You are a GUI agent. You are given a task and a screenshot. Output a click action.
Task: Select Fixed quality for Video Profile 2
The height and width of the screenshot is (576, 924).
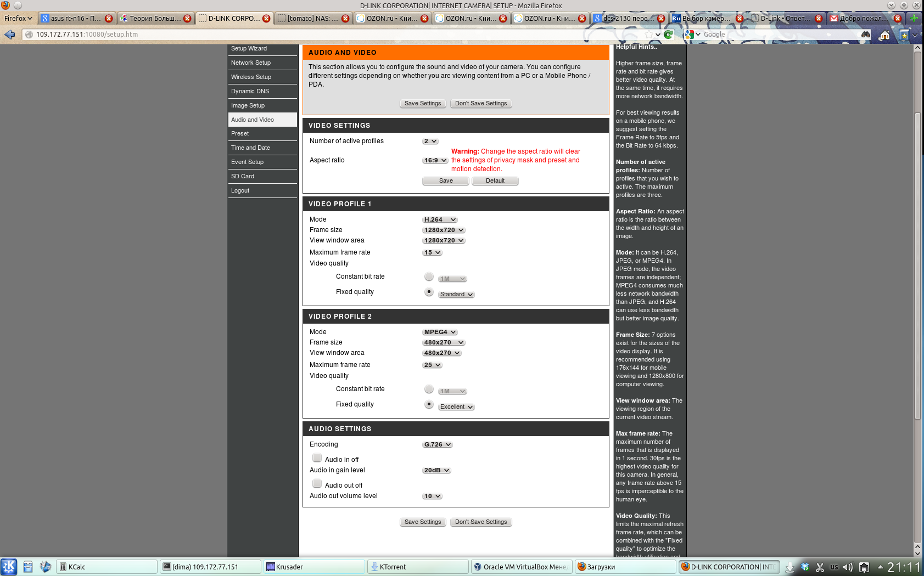coord(429,404)
